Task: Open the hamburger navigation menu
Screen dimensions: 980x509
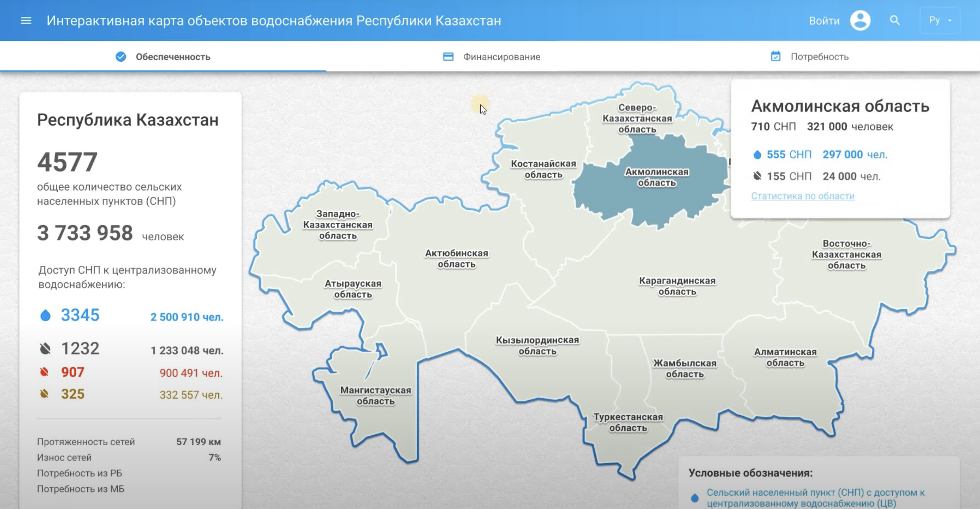Action: tap(26, 21)
